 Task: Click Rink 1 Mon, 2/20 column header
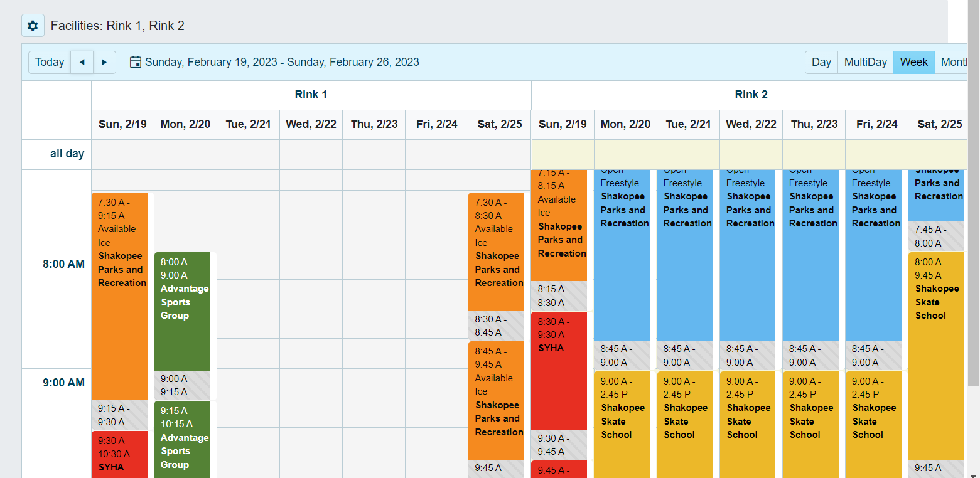pos(185,124)
